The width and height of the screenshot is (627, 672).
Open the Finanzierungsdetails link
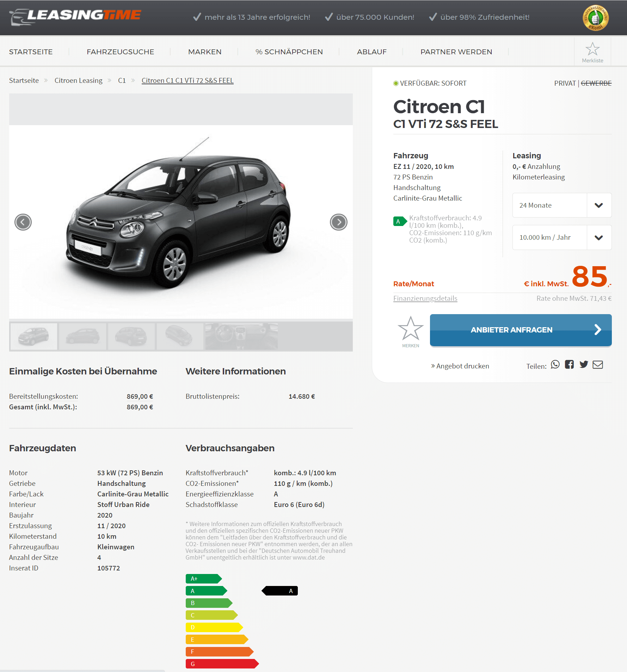tap(425, 299)
